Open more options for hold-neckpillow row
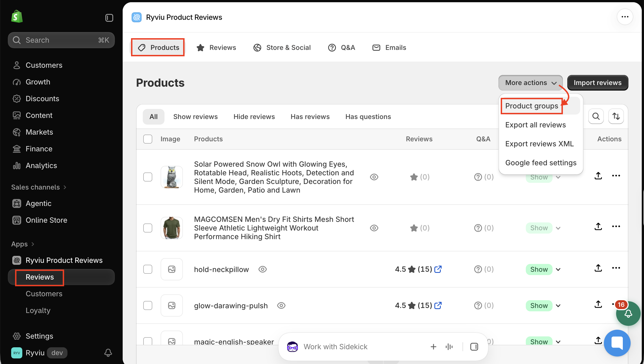 tap(616, 268)
